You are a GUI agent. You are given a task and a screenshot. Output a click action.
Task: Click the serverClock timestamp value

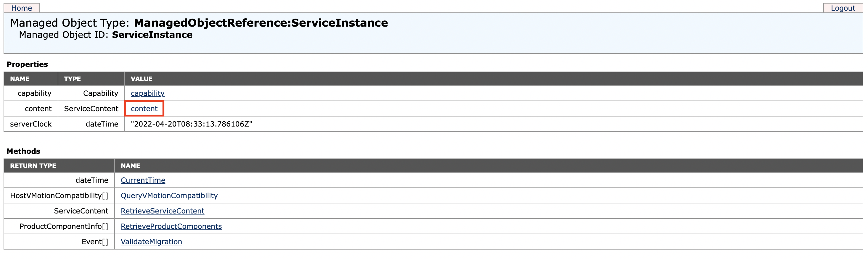(191, 124)
